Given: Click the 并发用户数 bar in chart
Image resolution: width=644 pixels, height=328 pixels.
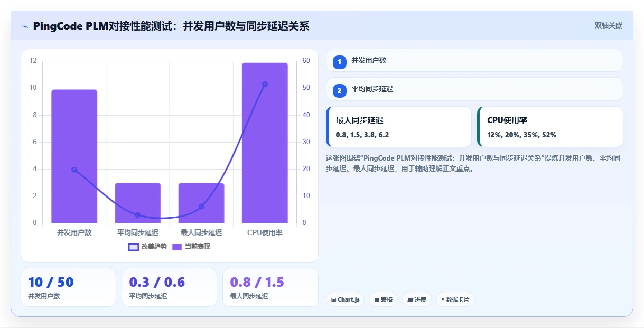Looking at the screenshot, I should [x=74, y=156].
